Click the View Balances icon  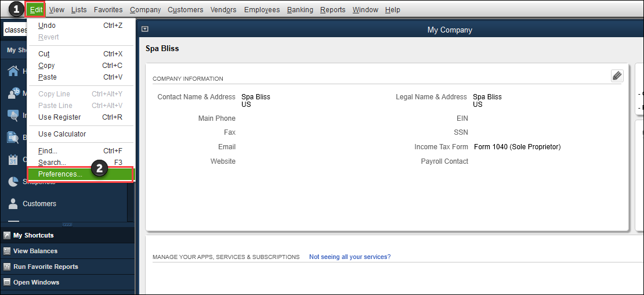pyautogui.click(x=6, y=251)
